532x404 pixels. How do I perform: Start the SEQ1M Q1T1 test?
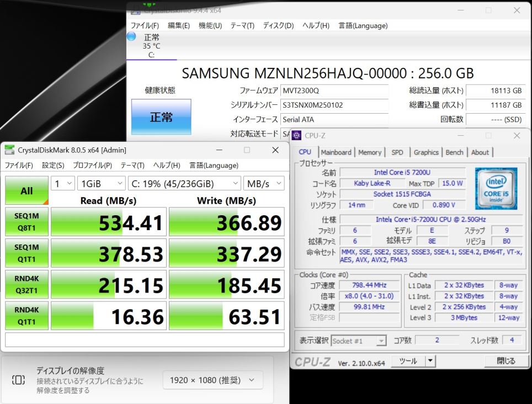pyautogui.click(x=27, y=253)
